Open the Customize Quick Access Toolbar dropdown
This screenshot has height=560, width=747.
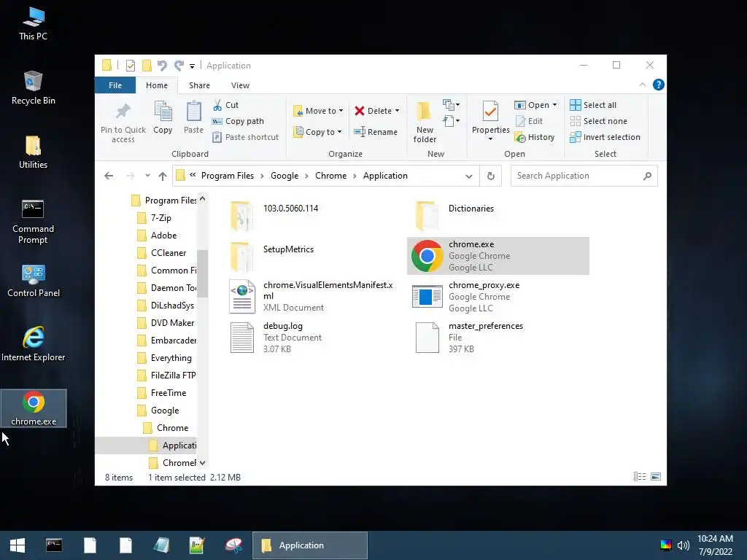[x=192, y=66]
